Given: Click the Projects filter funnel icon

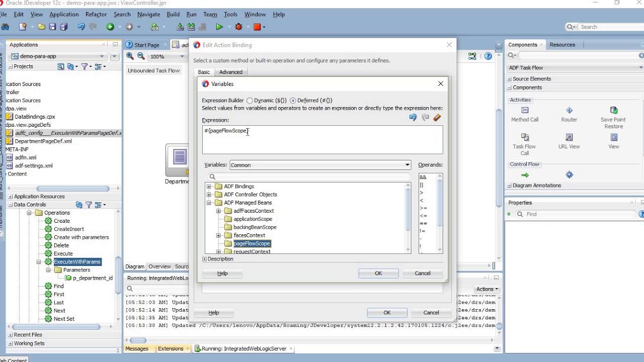Looking at the screenshot, I should pos(86,66).
